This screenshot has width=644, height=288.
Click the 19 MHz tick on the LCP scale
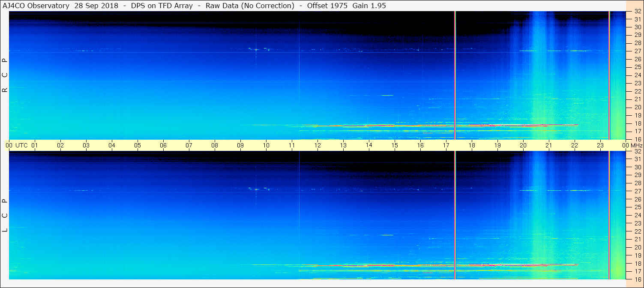point(638,255)
